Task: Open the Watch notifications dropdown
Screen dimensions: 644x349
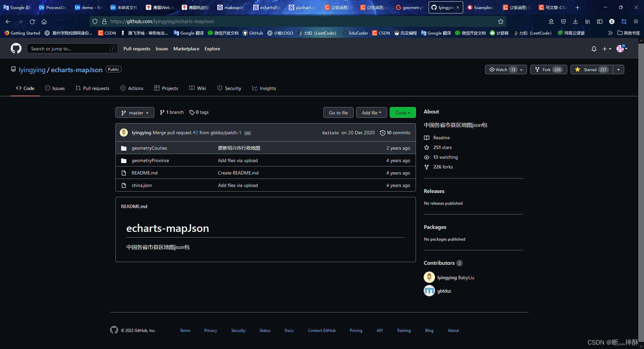Action: pos(506,69)
